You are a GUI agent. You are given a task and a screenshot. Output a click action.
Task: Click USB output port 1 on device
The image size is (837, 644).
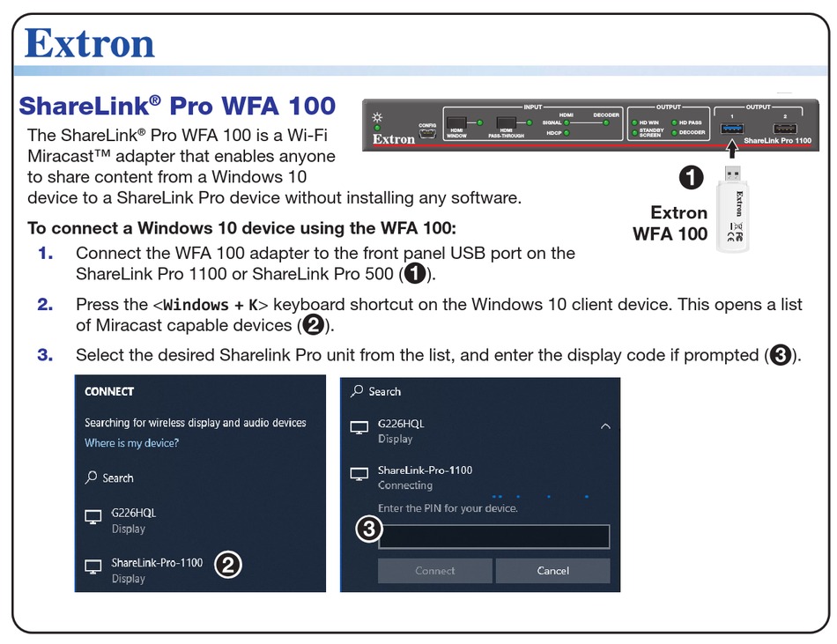click(x=732, y=129)
